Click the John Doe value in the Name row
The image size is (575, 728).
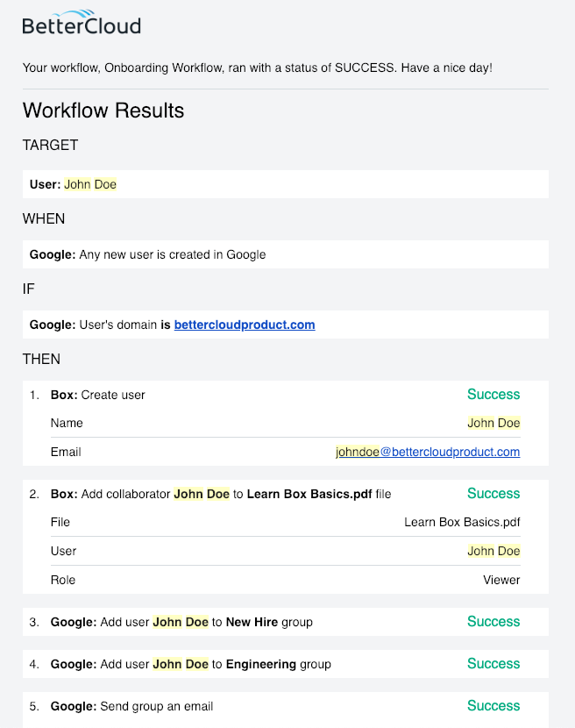pos(493,423)
